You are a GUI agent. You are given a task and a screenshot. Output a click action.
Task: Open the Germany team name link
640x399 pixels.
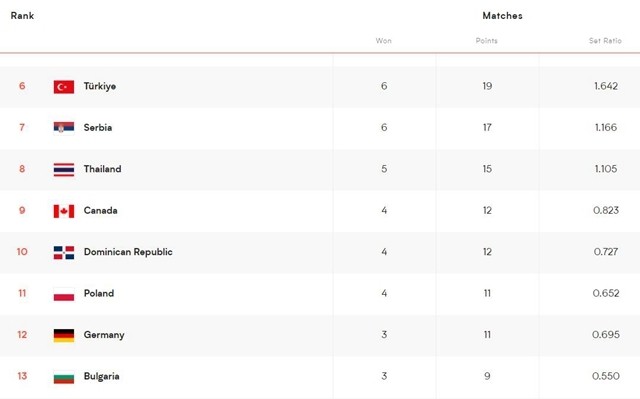(104, 335)
